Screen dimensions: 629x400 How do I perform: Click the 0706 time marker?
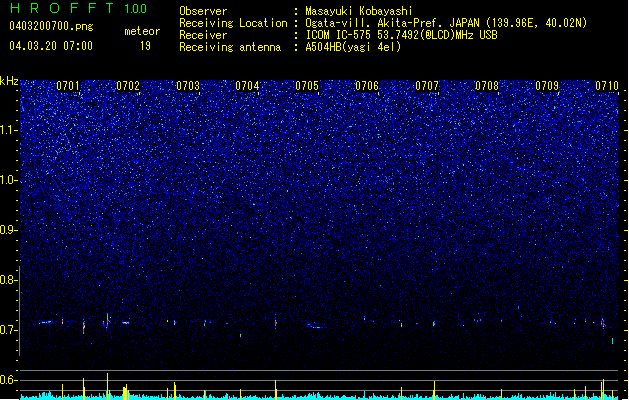[367, 86]
